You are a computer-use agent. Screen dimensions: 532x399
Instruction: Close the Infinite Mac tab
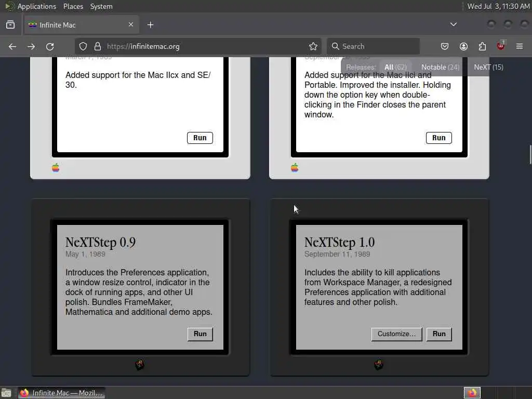point(131,24)
